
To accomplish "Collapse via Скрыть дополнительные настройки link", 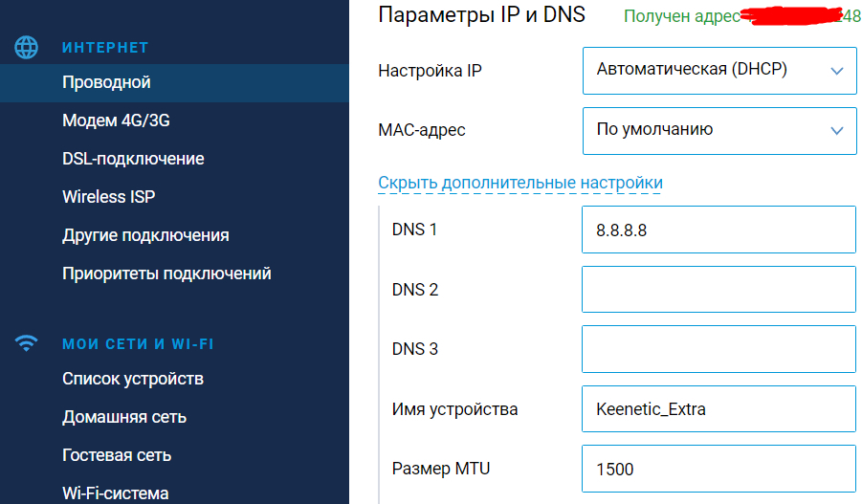I will 520,183.
